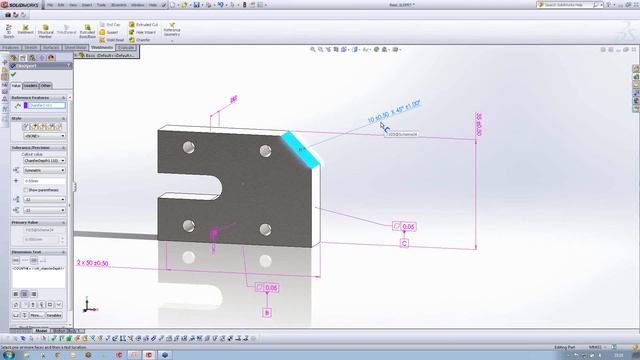The image size is (640, 360).
Task: Click the Open file icon
Action: pyautogui.click(x=184, y=5)
